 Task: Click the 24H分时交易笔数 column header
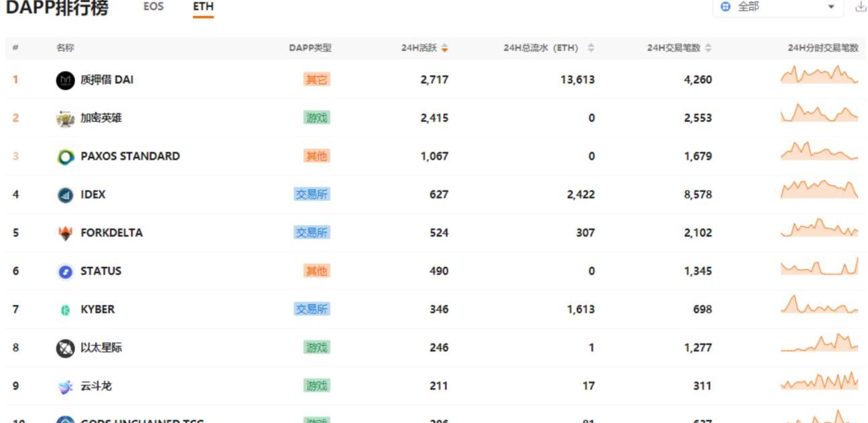(823, 48)
